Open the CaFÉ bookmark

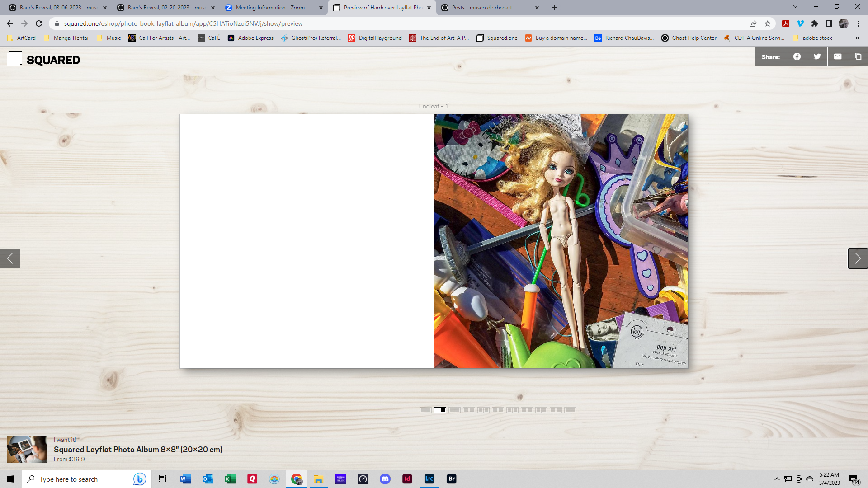click(x=209, y=38)
